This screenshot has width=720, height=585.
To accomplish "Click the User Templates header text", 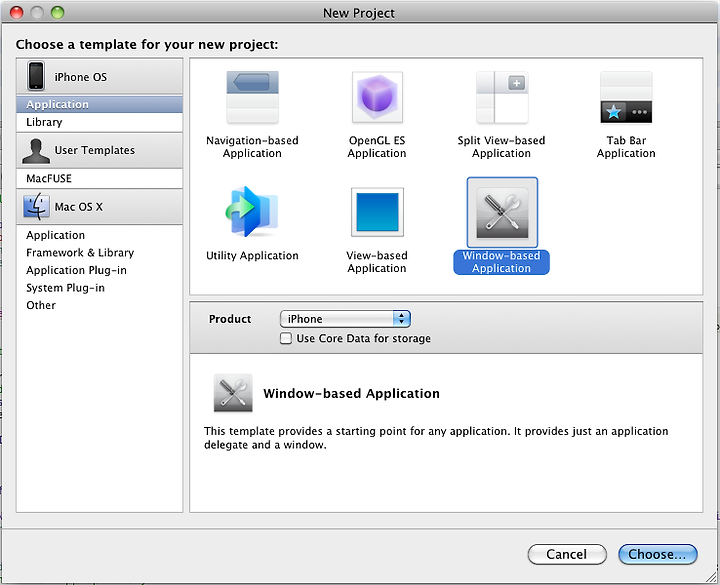I will coord(95,150).
